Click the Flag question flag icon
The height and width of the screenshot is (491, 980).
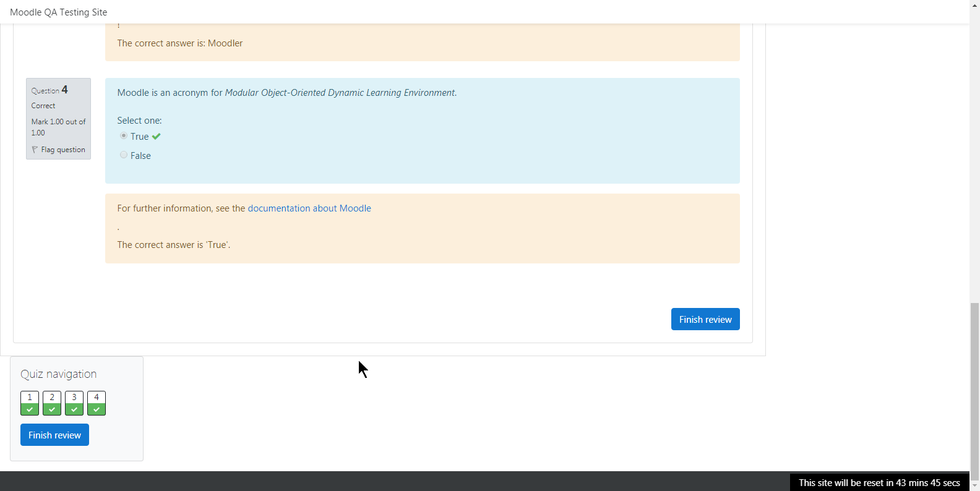click(x=35, y=149)
